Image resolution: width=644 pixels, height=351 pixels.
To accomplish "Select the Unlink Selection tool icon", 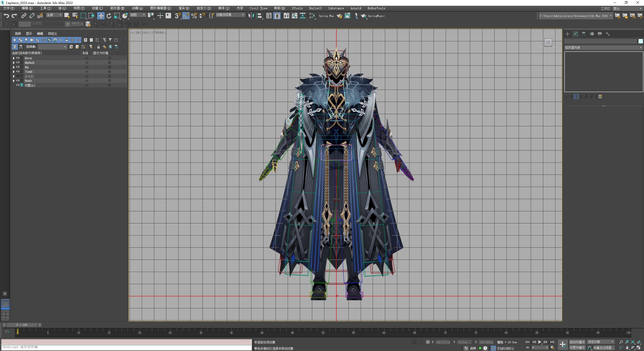I will click(32, 16).
